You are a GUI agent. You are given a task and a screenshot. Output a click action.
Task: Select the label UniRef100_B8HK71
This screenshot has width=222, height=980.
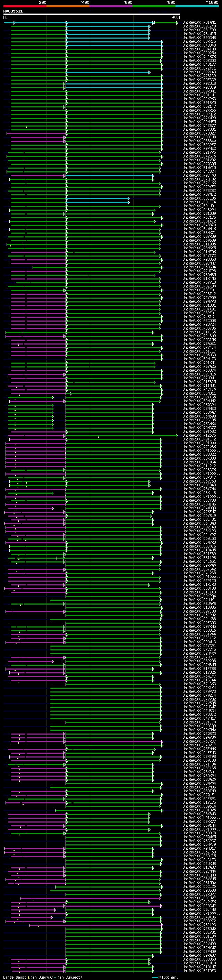tap(199, 233)
